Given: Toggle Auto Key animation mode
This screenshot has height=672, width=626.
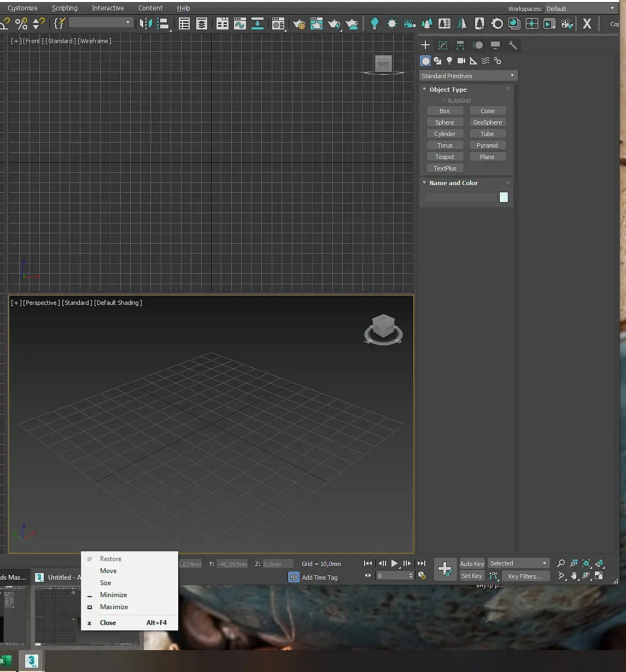Looking at the screenshot, I should (x=472, y=564).
